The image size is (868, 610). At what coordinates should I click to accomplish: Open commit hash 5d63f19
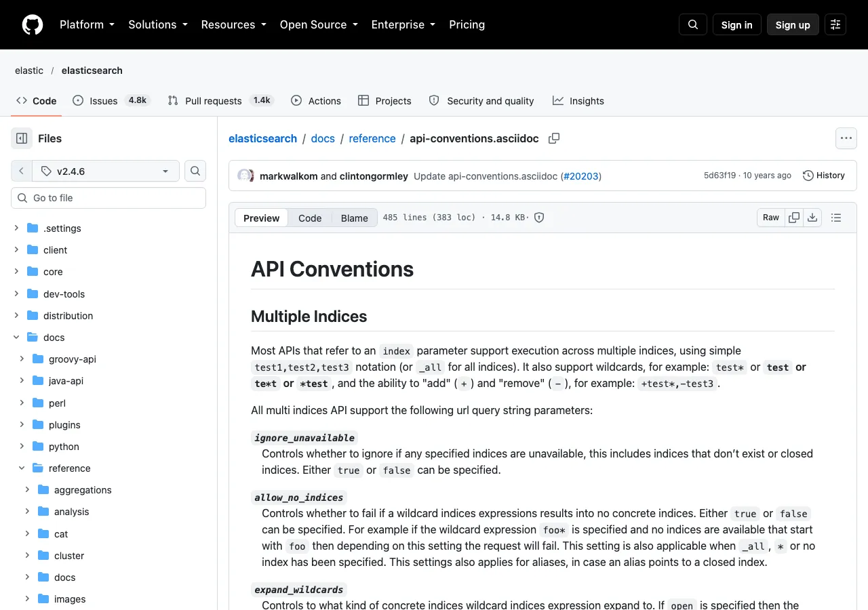pos(719,176)
